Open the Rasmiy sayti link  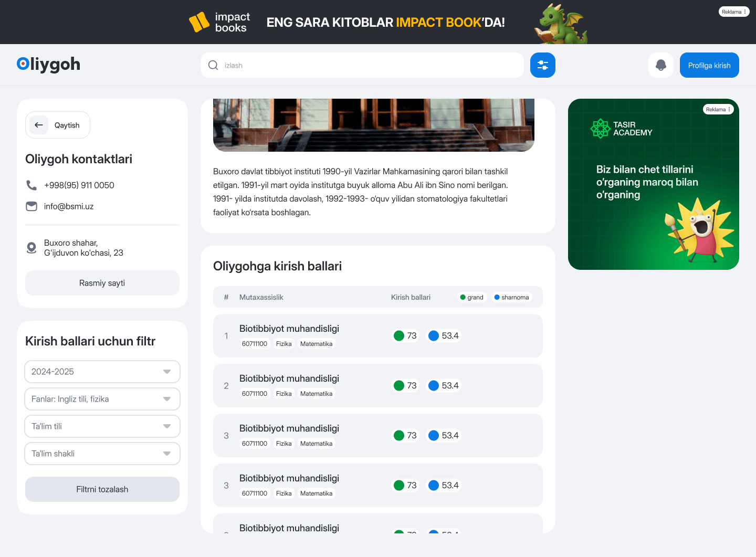(102, 283)
